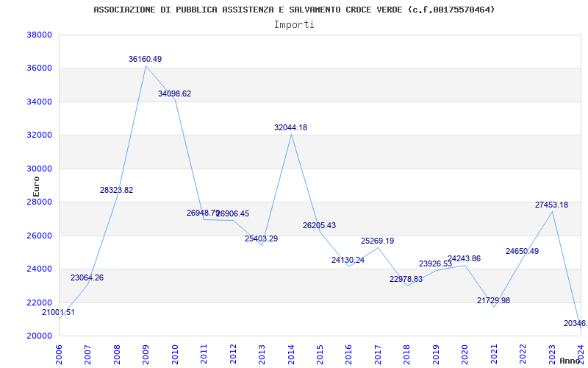Click the 20000 y-axis tick label
Screen dimensions: 588x368
point(39,336)
